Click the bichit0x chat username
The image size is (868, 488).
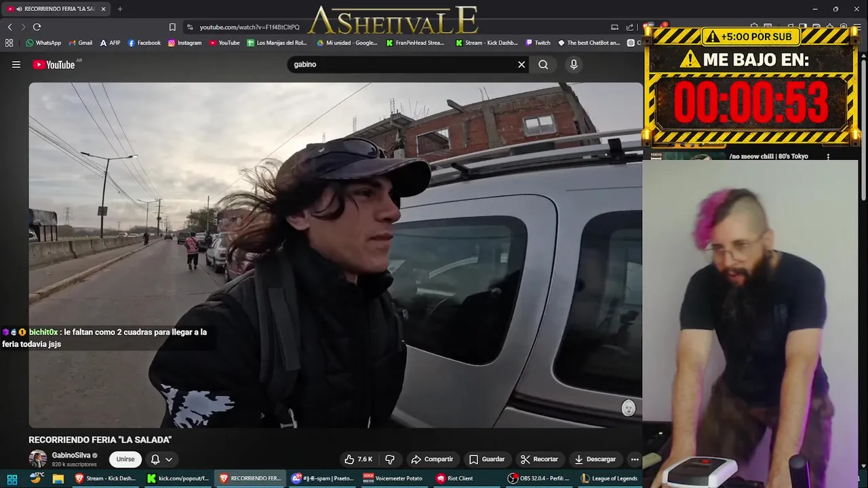[x=43, y=332]
